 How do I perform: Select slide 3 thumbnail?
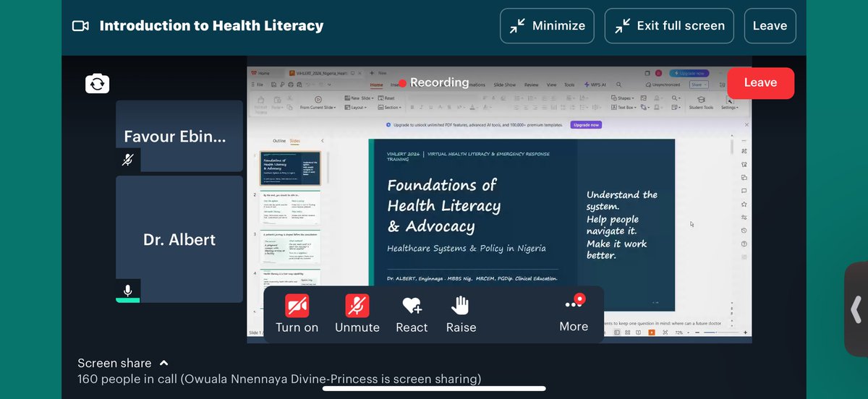(x=291, y=247)
